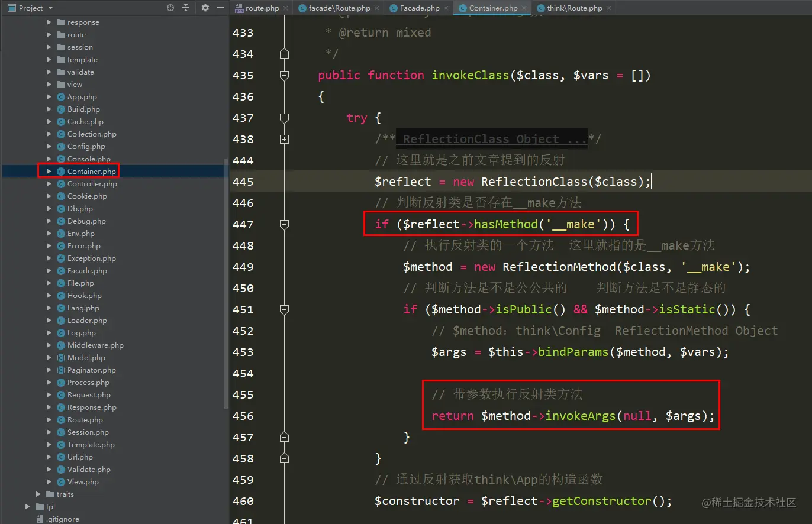Click the Request.php file icon
Image resolution: width=812 pixels, height=524 pixels.
60,395
